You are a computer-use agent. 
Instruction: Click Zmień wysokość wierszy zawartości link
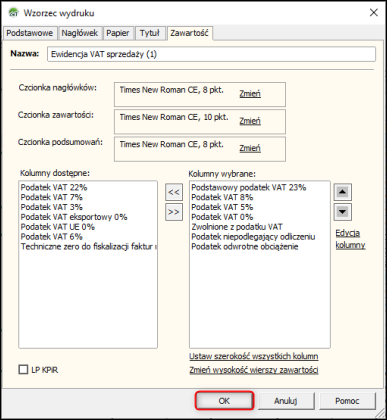pos(254,370)
